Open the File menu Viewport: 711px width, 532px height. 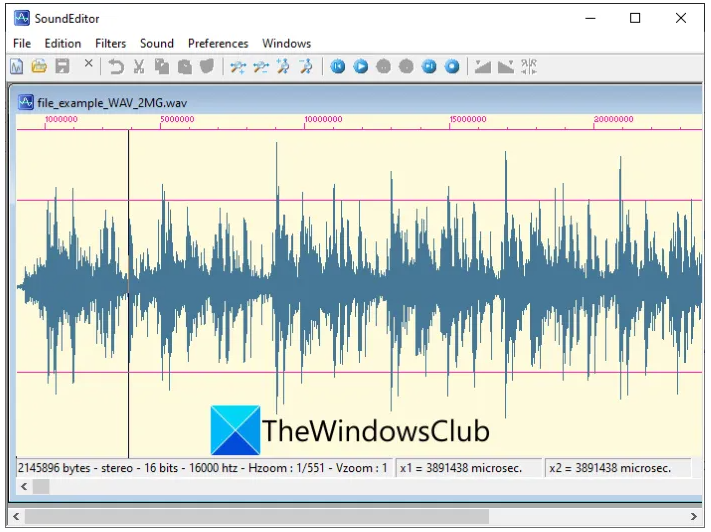tap(22, 44)
